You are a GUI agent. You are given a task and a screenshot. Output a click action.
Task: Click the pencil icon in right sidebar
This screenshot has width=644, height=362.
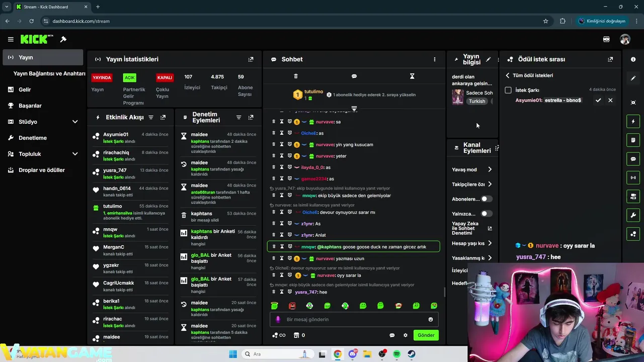click(x=633, y=78)
